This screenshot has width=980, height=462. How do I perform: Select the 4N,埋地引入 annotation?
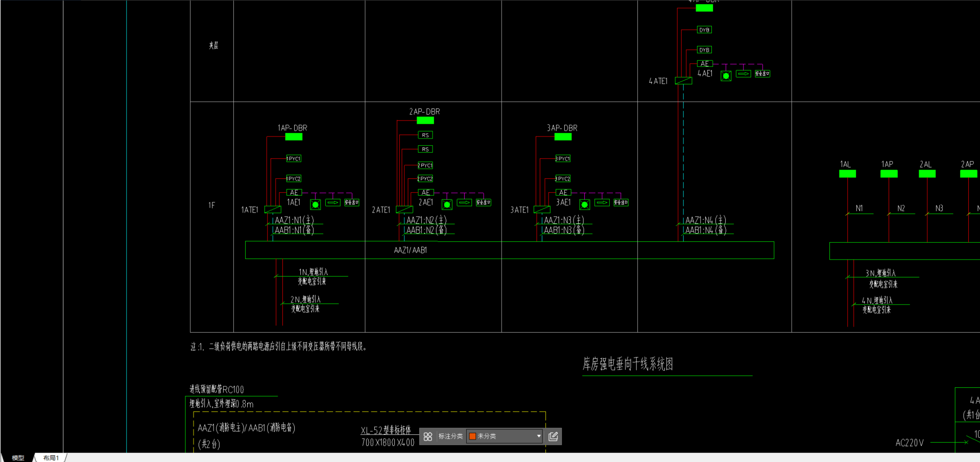pyautogui.click(x=877, y=301)
